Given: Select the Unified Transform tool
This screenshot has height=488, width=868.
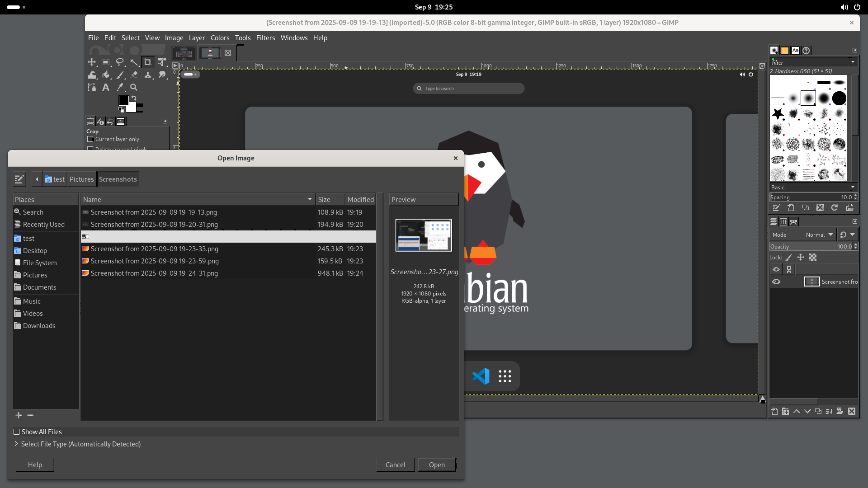Looking at the screenshot, I should pyautogui.click(x=161, y=62).
